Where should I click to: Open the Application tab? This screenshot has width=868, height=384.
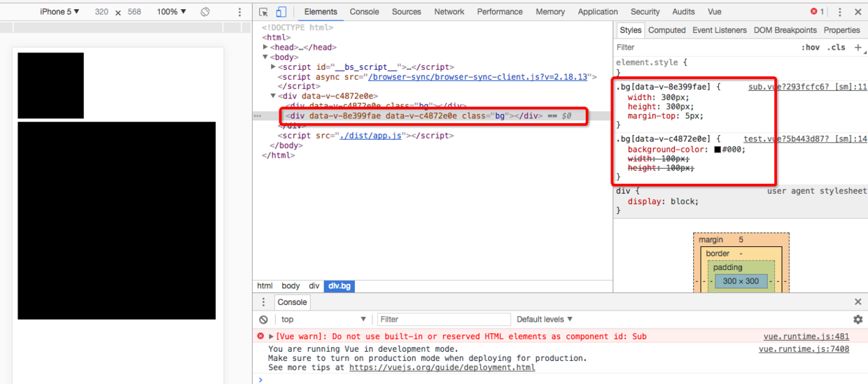[x=598, y=12]
